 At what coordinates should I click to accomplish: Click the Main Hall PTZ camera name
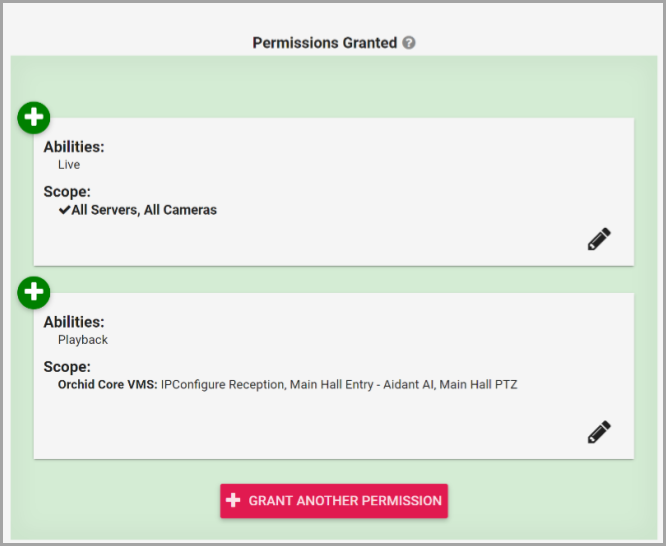[479, 384]
